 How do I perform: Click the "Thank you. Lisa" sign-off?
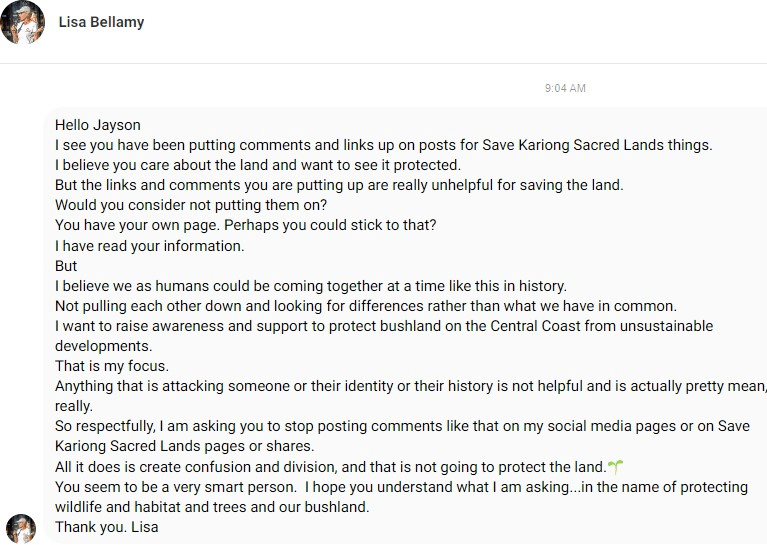click(x=107, y=527)
